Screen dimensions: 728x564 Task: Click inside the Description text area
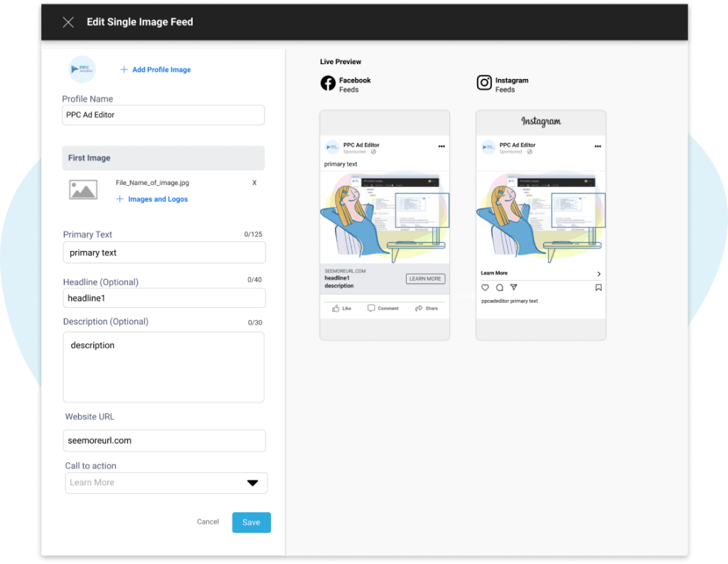(164, 367)
